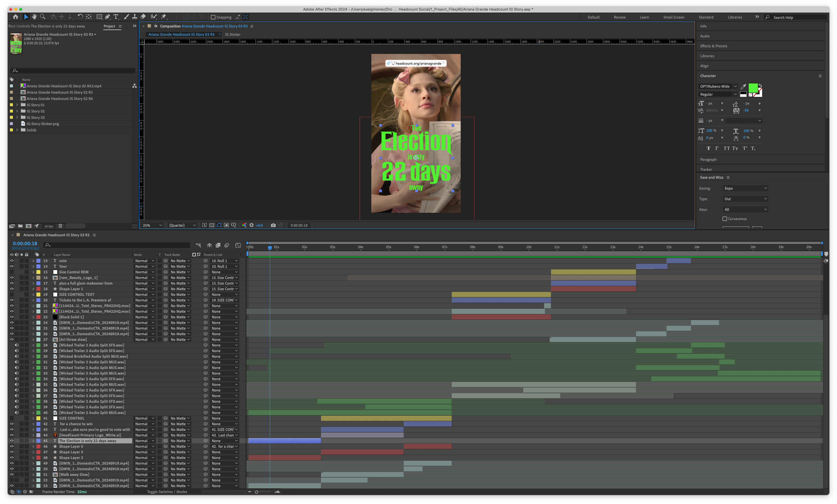The height and width of the screenshot is (504, 837).
Task: Open the Type dropdown set to Out
Action: pos(745,199)
